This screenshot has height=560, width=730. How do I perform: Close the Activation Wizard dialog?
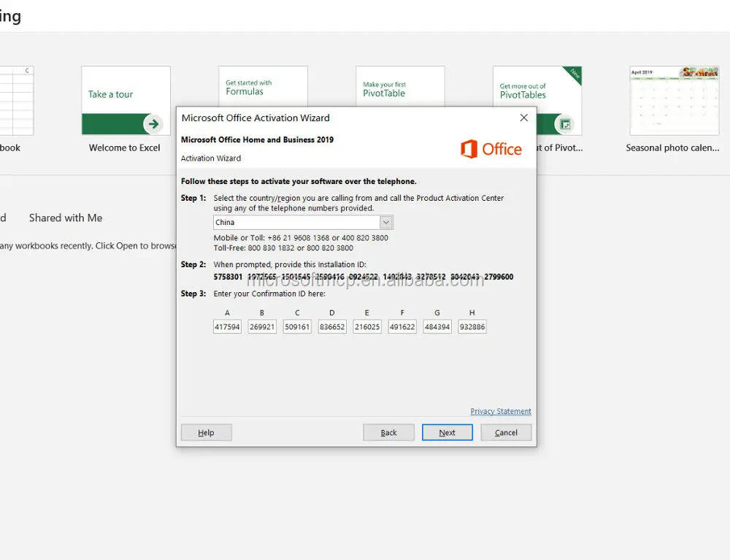[523, 118]
